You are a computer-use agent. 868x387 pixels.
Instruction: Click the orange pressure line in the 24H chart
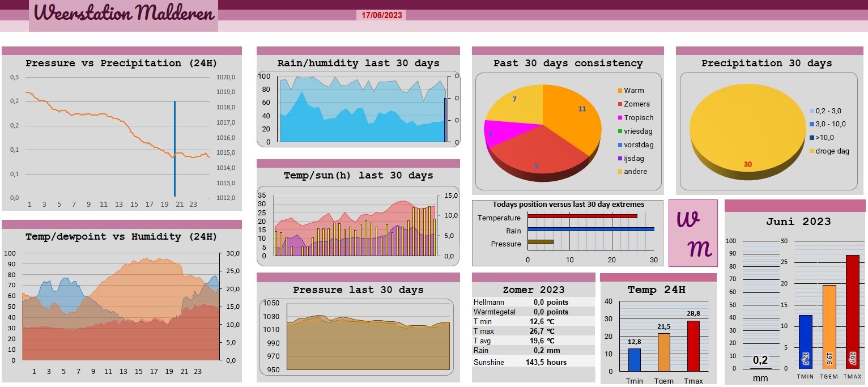[118, 126]
